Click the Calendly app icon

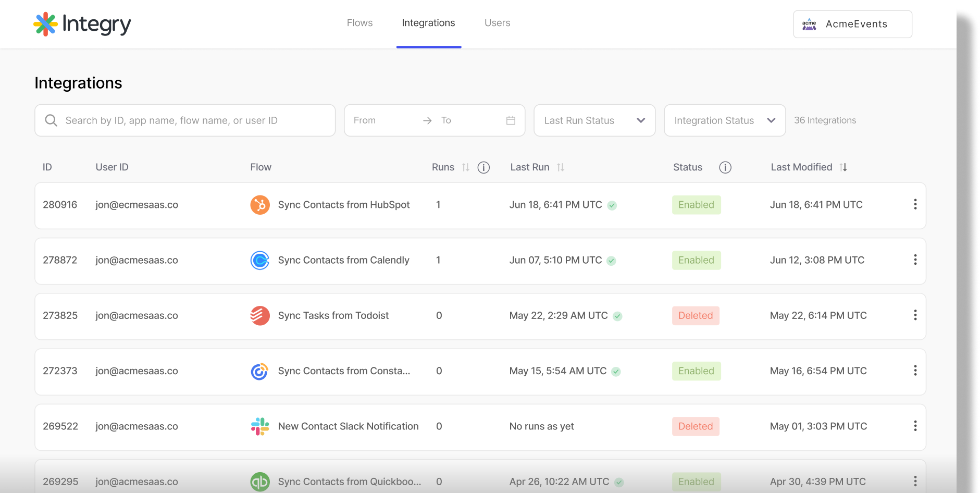pos(259,260)
